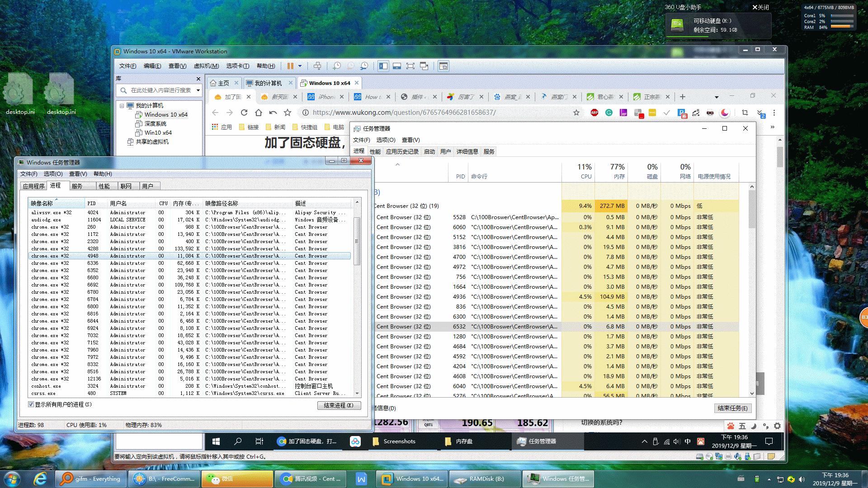Open the snapshot manager wrench-clock icon
The image size is (868, 488).
364,66
